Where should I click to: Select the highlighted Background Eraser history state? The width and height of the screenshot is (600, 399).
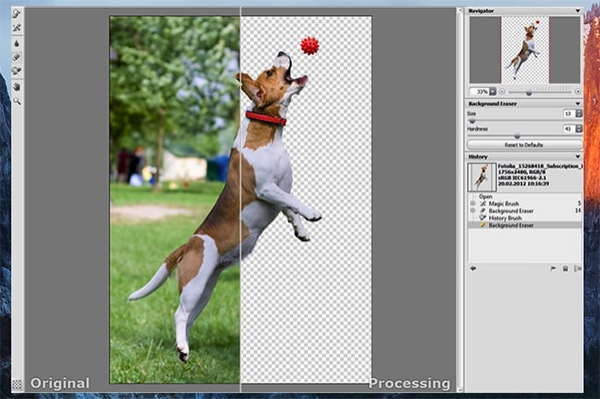click(524, 225)
